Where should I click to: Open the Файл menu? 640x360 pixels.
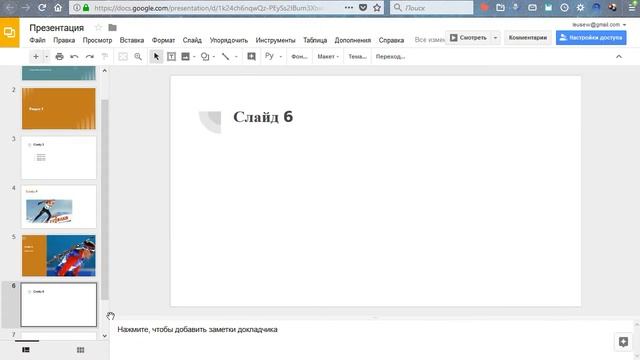click(38, 40)
